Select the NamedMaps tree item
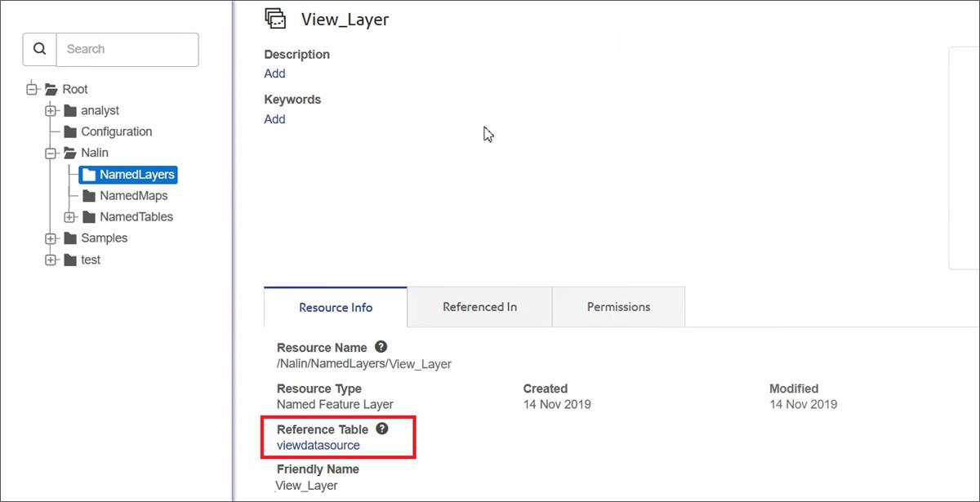The width and height of the screenshot is (980, 502). [132, 195]
